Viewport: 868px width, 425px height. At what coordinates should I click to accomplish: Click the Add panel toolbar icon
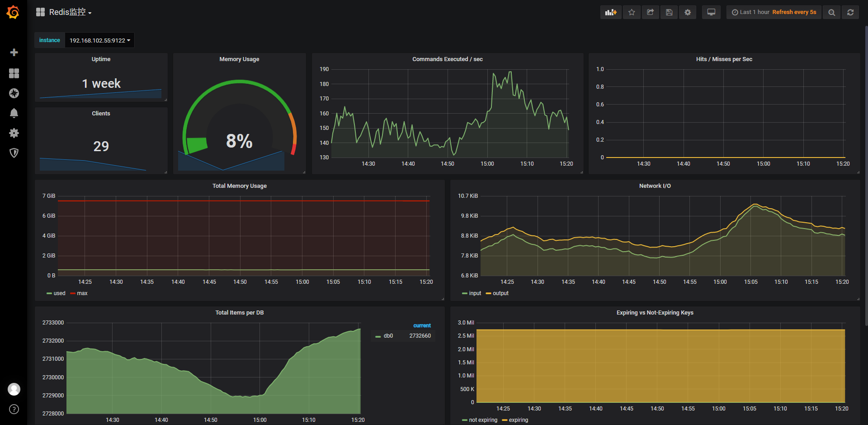(611, 12)
